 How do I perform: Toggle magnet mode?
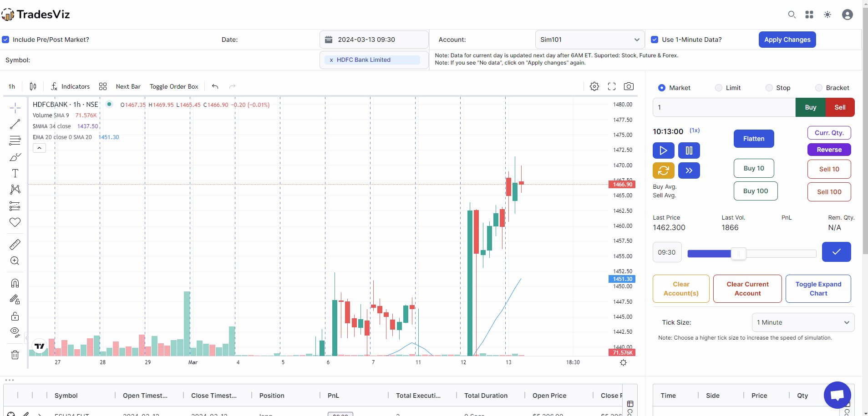click(x=15, y=283)
